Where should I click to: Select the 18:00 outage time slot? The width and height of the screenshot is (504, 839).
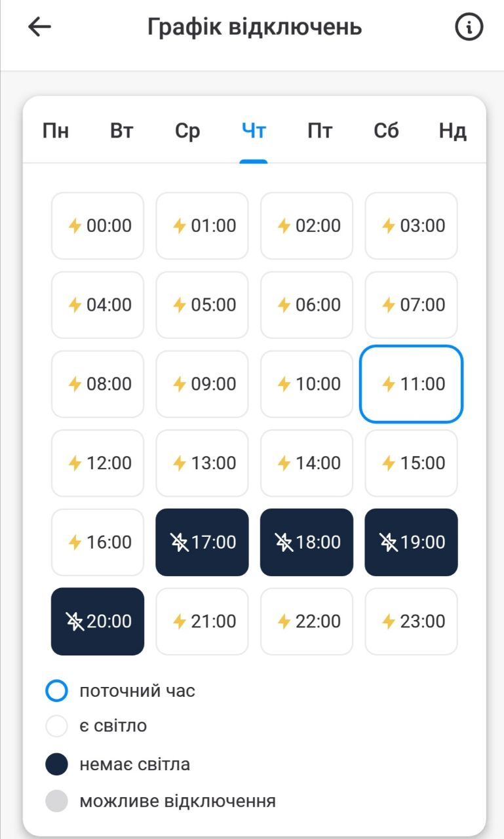pyautogui.click(x=307, y=542)
